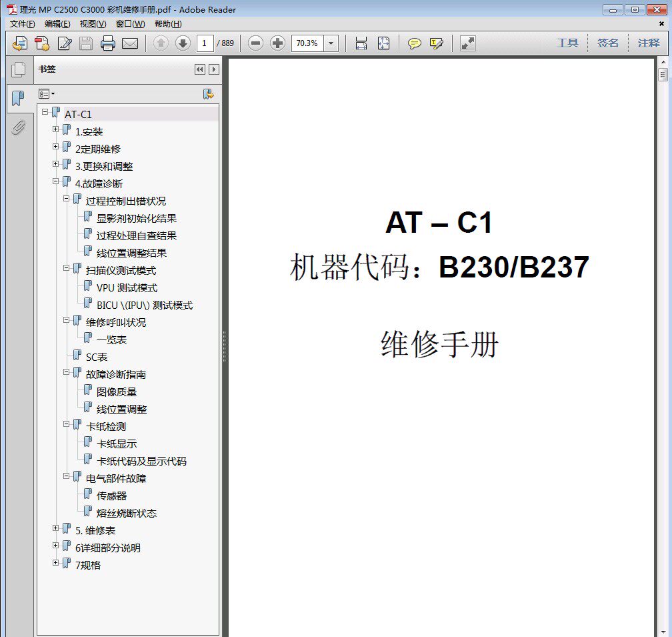Open the 工具 panel
The image size is (672, 637).
tap(567, 43)
